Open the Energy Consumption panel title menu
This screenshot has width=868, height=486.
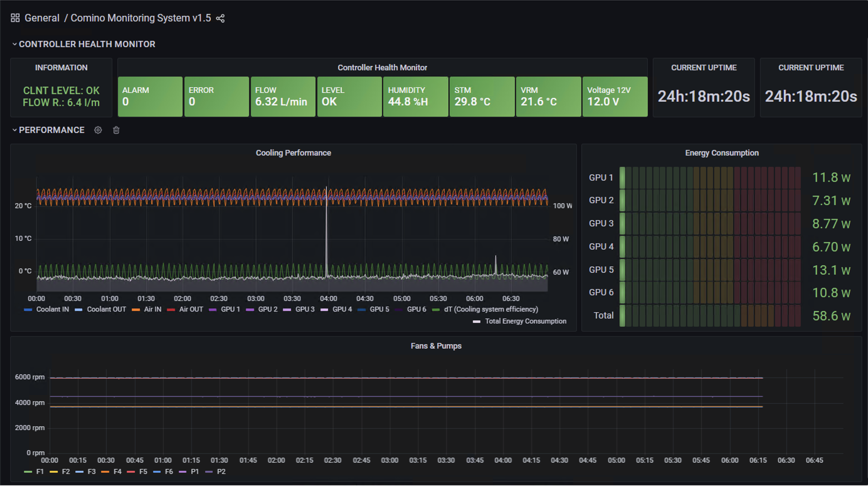tap(722, 153)
